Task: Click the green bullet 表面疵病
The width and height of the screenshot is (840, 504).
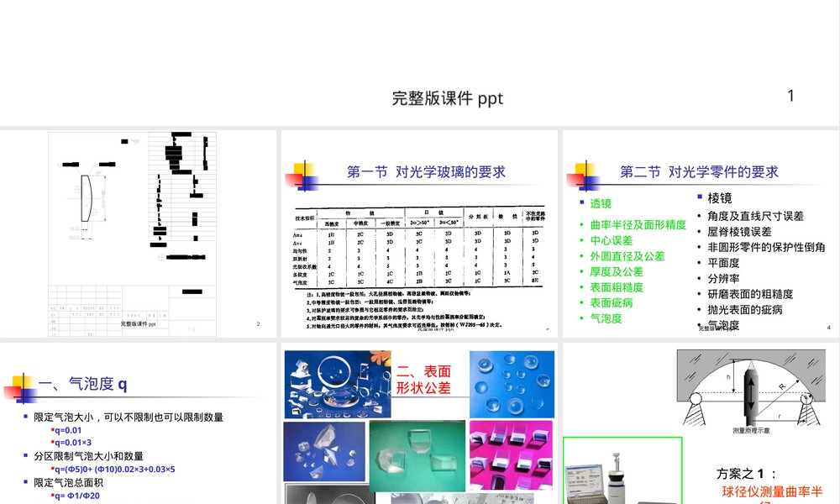Action: click(x=612, y=302)
